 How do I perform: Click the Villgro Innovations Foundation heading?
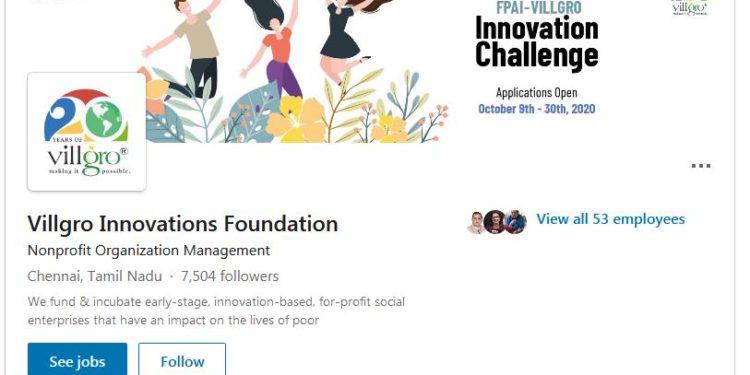(183, 224)
